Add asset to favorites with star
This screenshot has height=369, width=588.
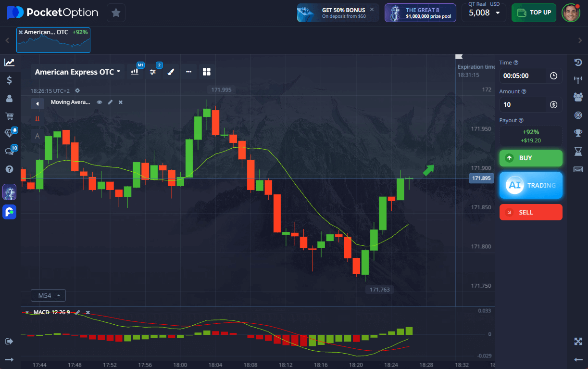point(116,13)
